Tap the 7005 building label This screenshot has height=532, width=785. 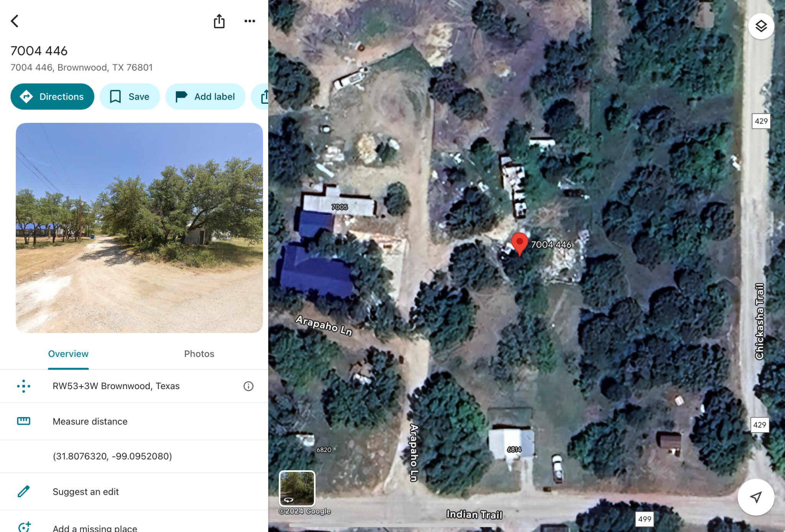pyautogui.click(x=340, y=207)
